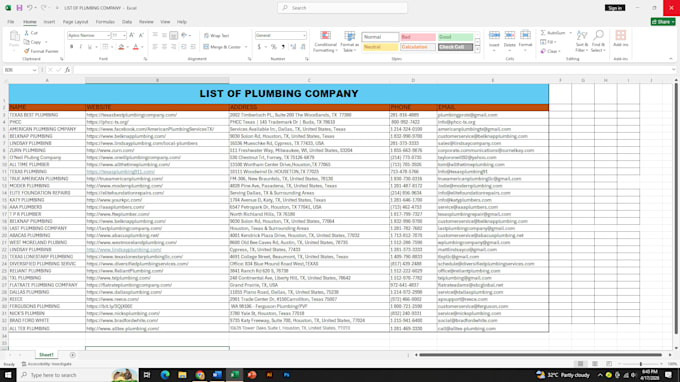680x382 pixels.
Task: Open Format as Table gallery
Action: [350, 42]
